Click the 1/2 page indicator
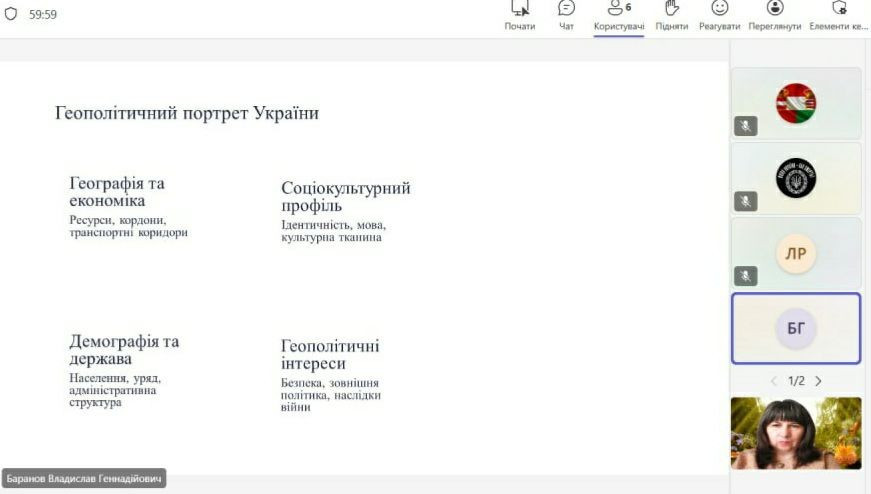871x494 pixels. point(796,381)
